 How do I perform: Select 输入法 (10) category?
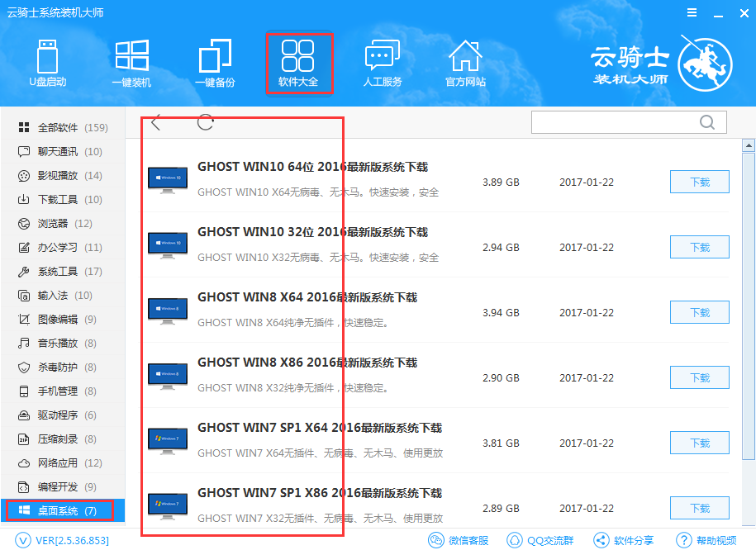[x=63, y=295]
